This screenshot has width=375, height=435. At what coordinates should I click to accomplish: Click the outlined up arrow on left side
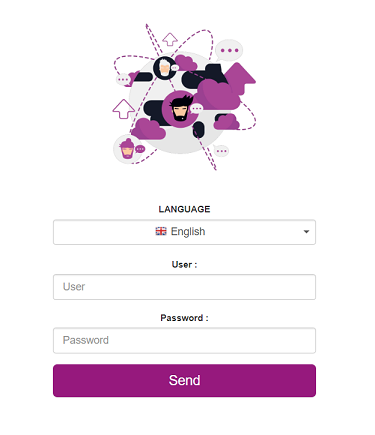124,109
